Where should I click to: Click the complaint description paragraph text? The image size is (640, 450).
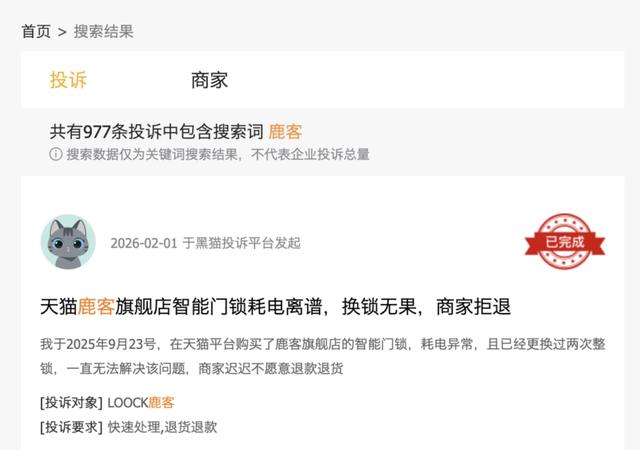pos(322,356)
